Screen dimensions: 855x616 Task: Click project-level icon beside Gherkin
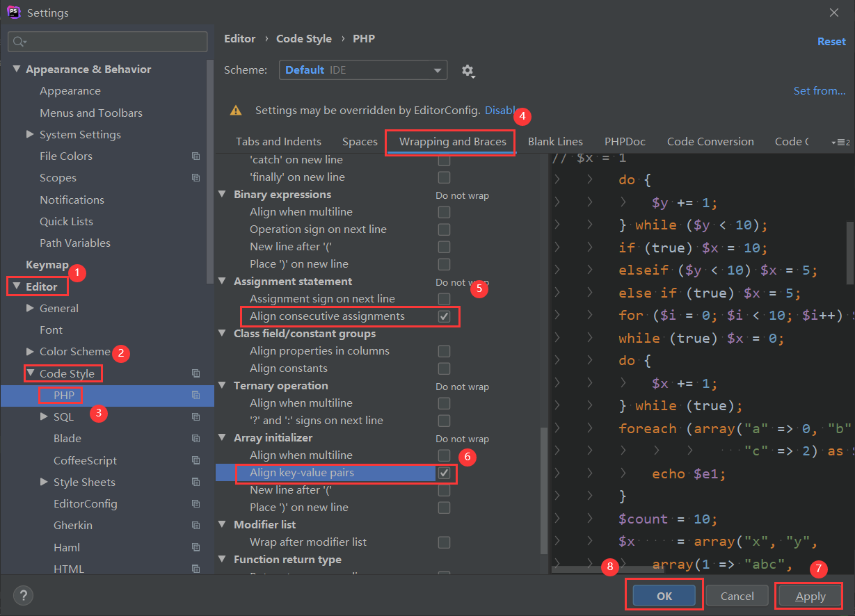[x=196, y=526]
